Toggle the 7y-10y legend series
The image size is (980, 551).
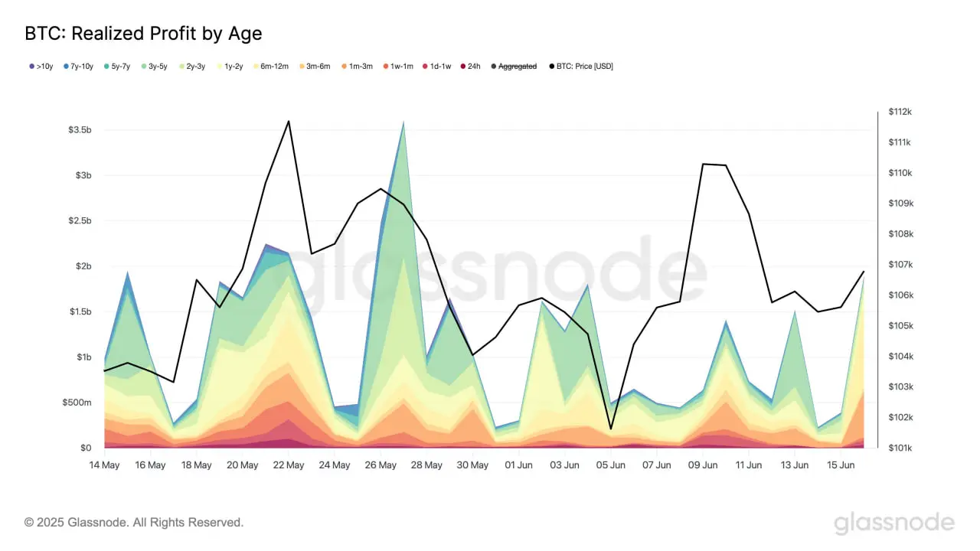(78, 67)
